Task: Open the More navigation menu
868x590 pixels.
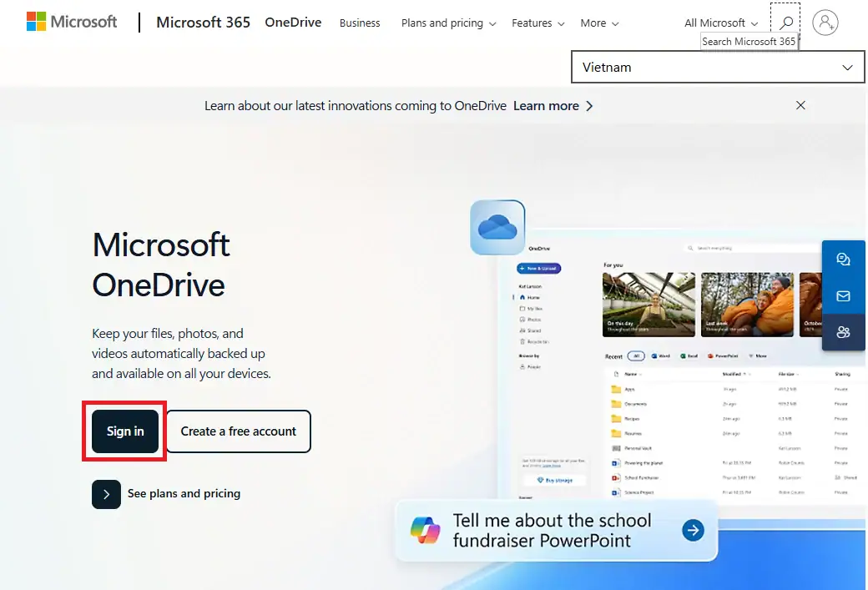Action: [x=599, y=23]
